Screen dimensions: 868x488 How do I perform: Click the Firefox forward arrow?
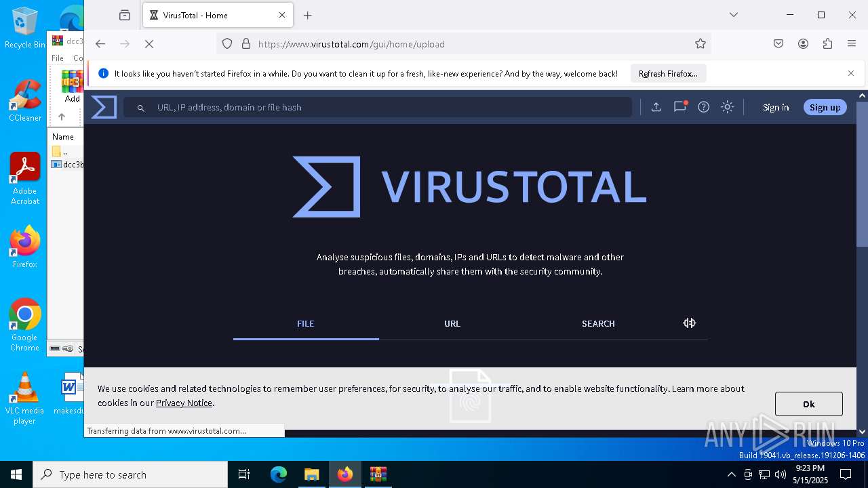125,44
